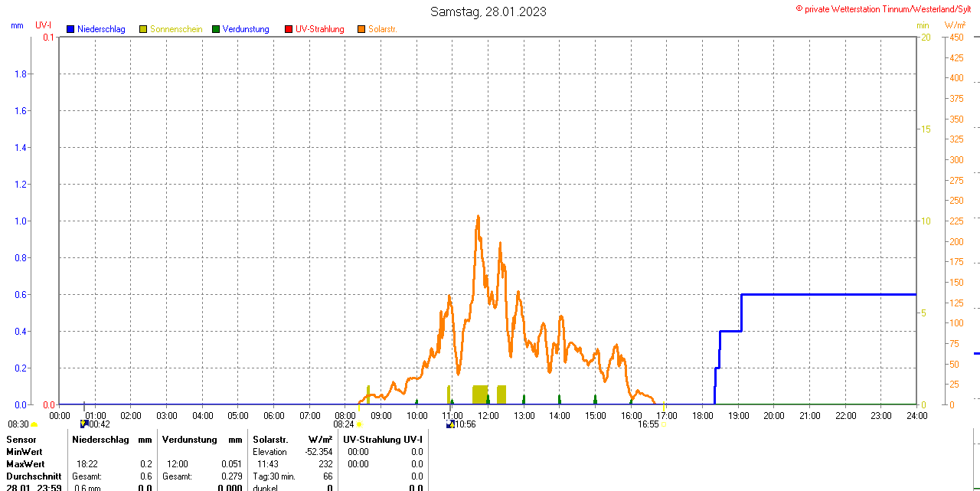Click the sunset marker at 16:55
The height and width of the screenshot is (491, 980).
[663, 424]
